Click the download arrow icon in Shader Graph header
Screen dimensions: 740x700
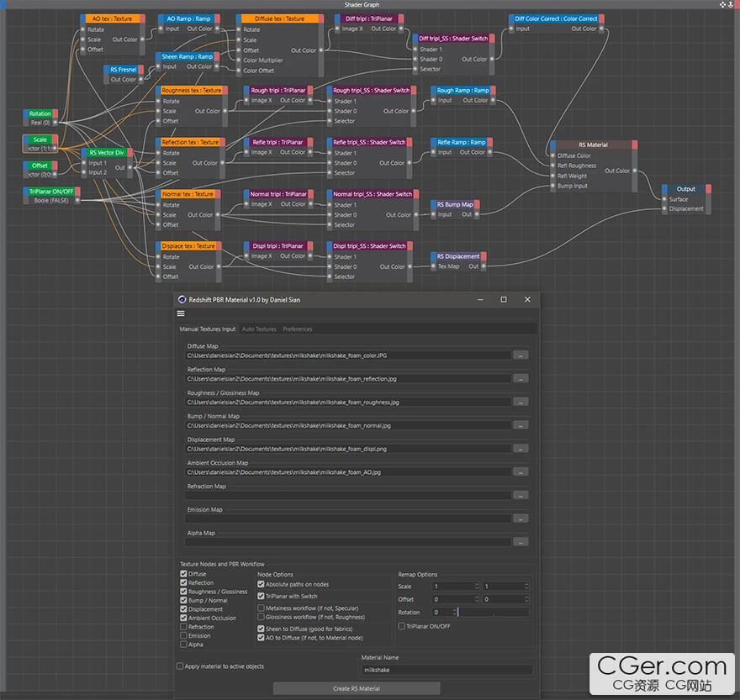pos(731,4)
